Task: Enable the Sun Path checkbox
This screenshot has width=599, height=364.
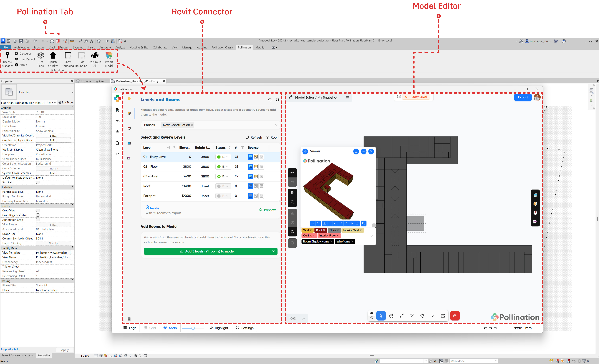Action: (38, 182)
